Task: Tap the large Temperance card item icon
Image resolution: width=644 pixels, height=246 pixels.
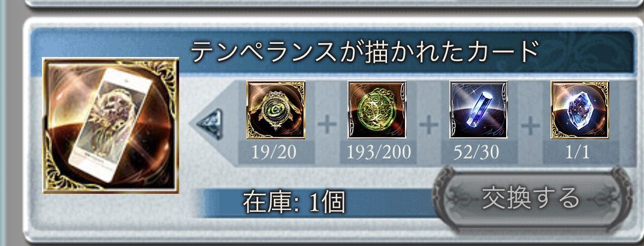Action: click(111, 125)
